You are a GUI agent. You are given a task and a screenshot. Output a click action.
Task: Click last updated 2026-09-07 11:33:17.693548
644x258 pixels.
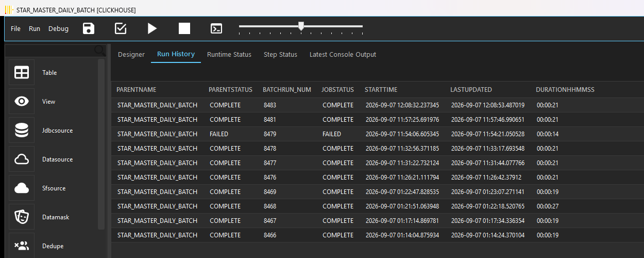[x=488, y=149]
